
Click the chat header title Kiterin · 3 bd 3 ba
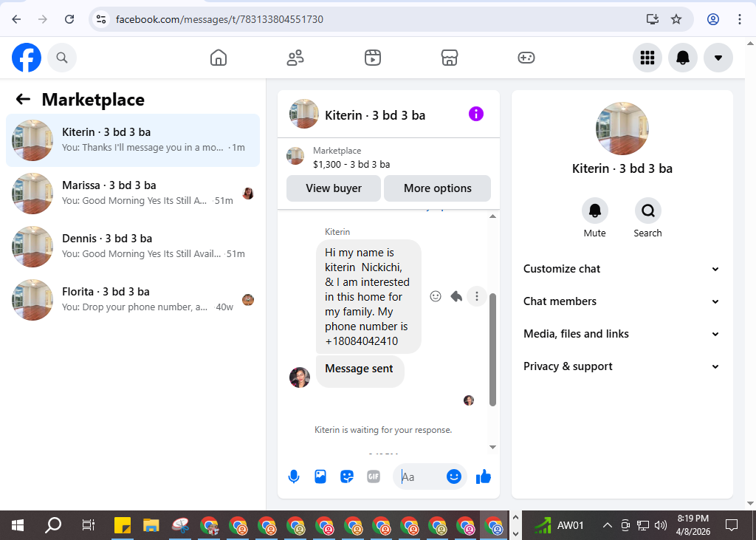pos(374,115)
